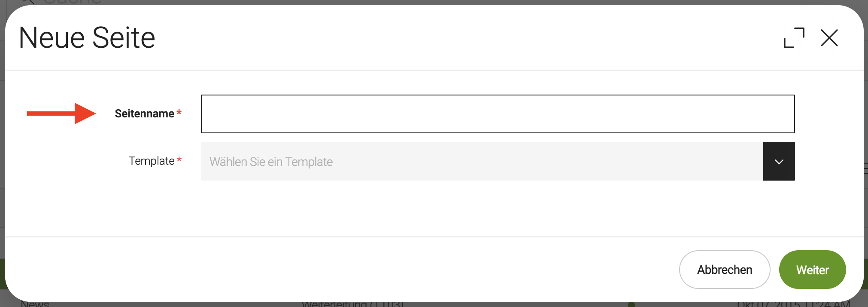Click the red arrow pointing at Seitenname
The image size is (868, 307).
[x=61, y=114]
